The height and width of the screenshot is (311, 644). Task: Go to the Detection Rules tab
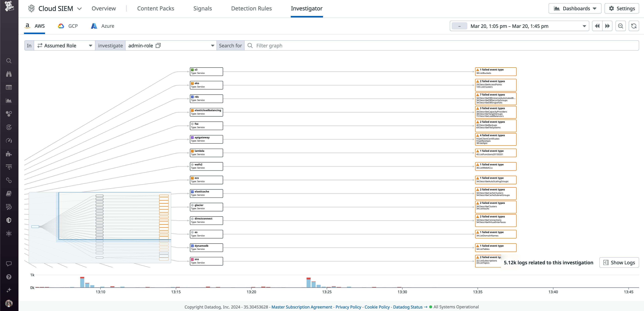click(x=251, y=9)
